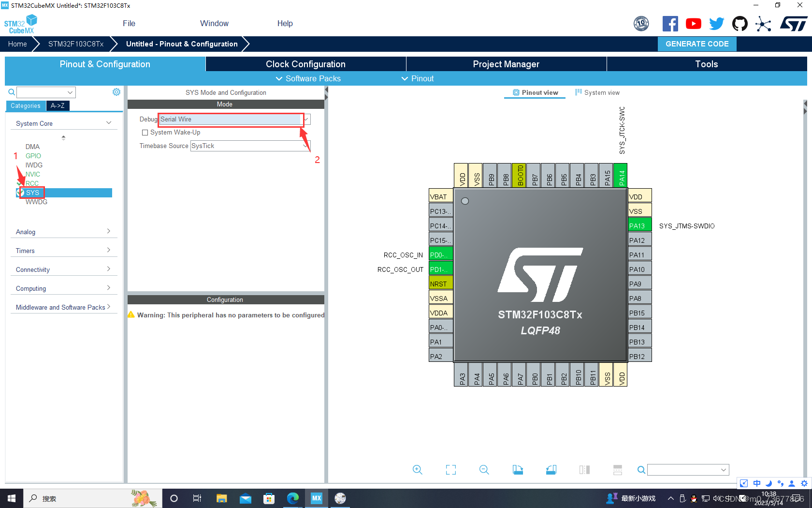Viewport: 812px width, 508px height.
Task: Click the GENERATE CODE button
Action: [x=697, y=44]
